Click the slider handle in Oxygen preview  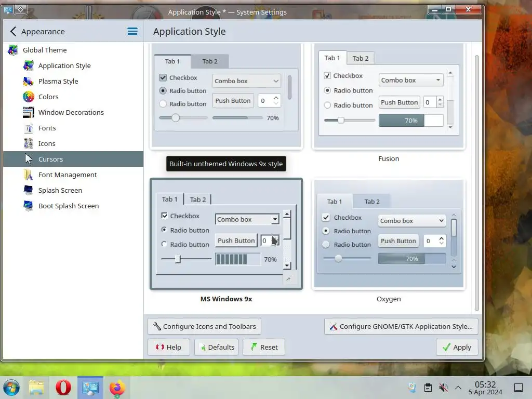pyautogui.click(x=338, y=259)
